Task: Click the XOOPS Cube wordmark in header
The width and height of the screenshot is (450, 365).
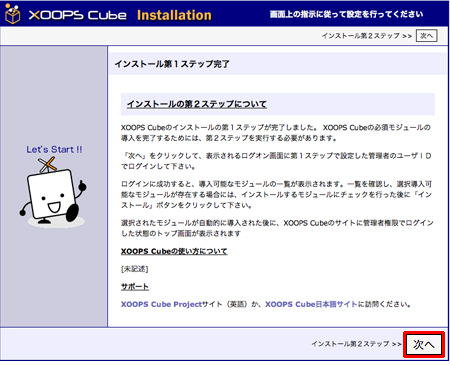Action: (78, 15)
